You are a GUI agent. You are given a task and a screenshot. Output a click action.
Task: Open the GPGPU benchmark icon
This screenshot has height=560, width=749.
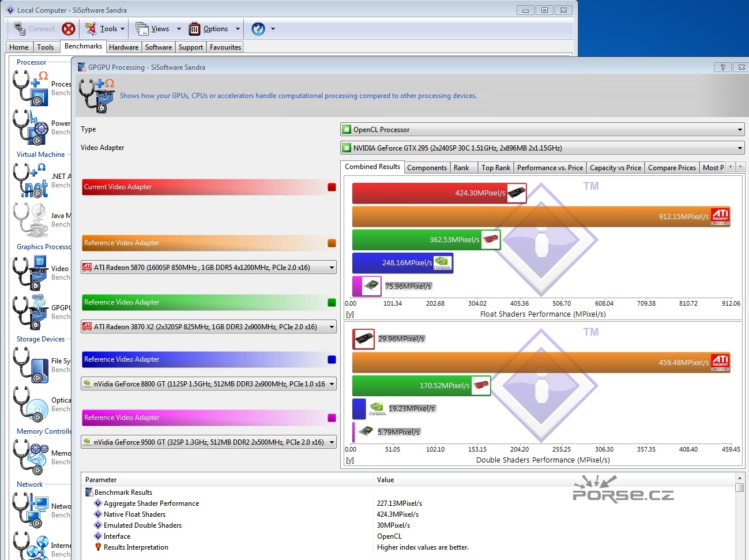tap(31, 312)
